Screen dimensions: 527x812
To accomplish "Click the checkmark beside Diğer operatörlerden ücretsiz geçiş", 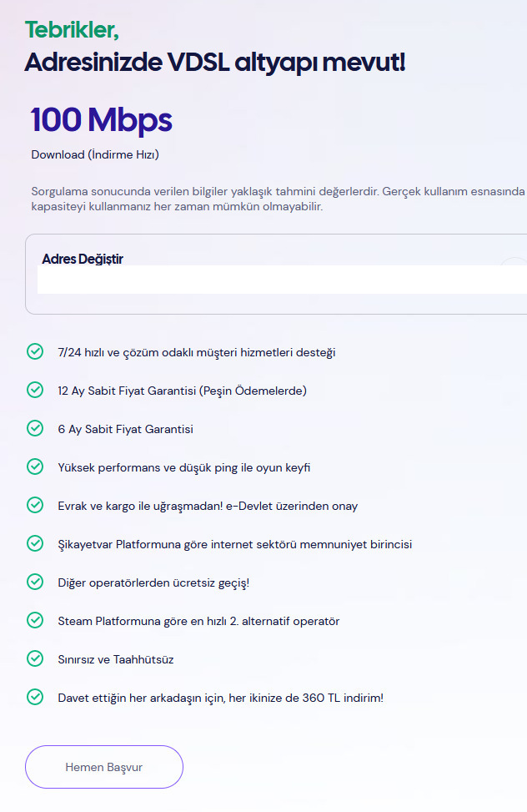I will (x=35, y=582).
